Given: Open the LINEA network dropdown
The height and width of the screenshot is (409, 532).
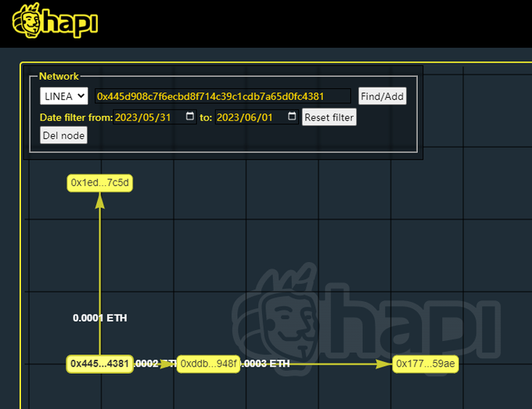Looking at the screenshot, I should (64, 96).
